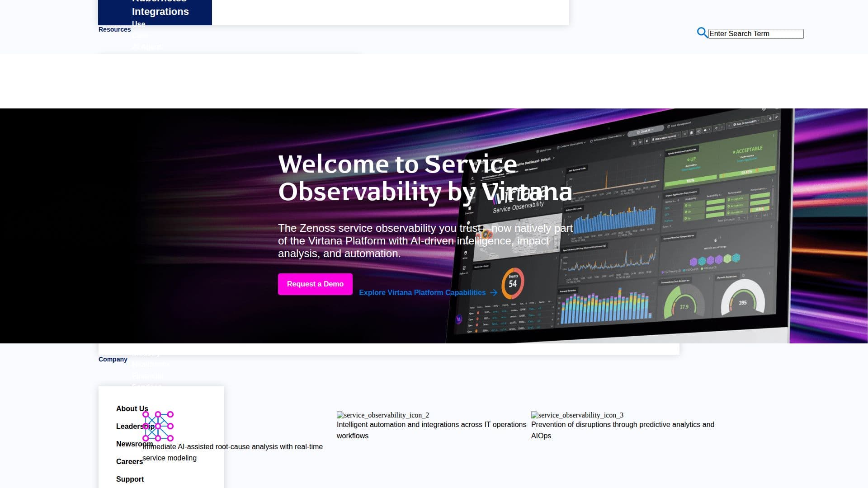Click the Request a Demo button

pos(315,284)
